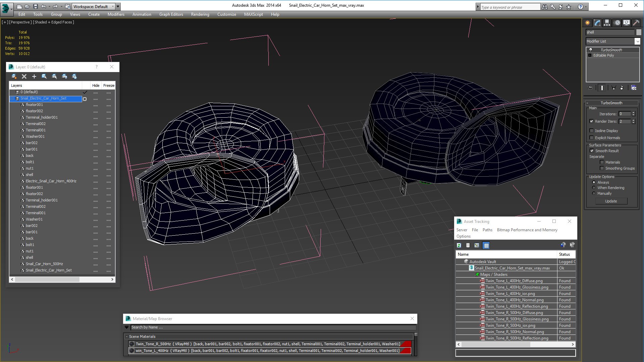Switch Asset Tracking to table view icon
644x362 pixels.
pos(486,245)
